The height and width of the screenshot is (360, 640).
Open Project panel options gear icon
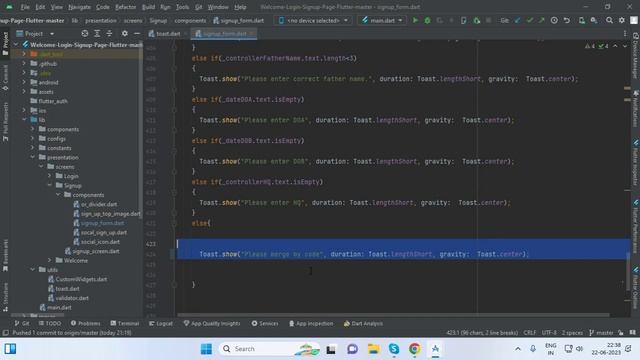[124, 33]
